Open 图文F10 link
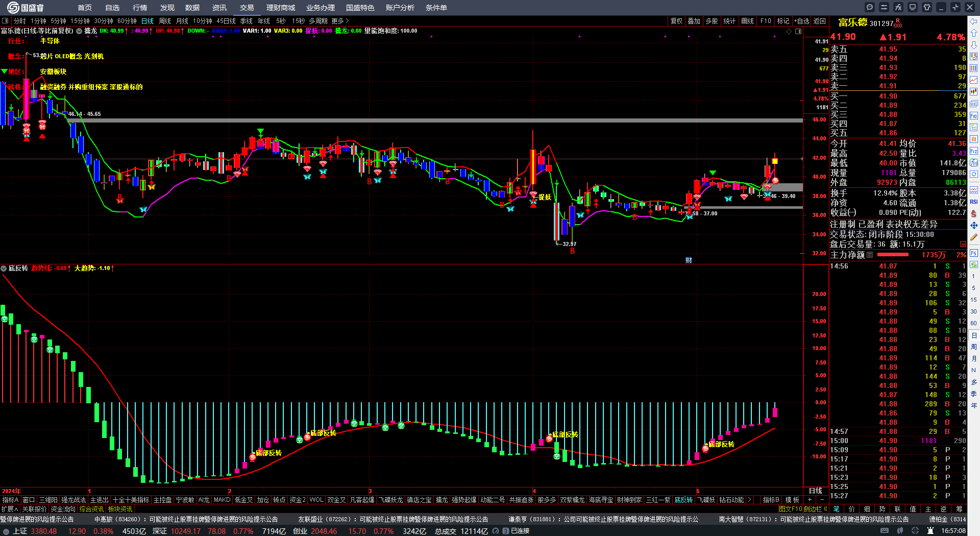This screenshot has height=536, width=980. [790, 509]
